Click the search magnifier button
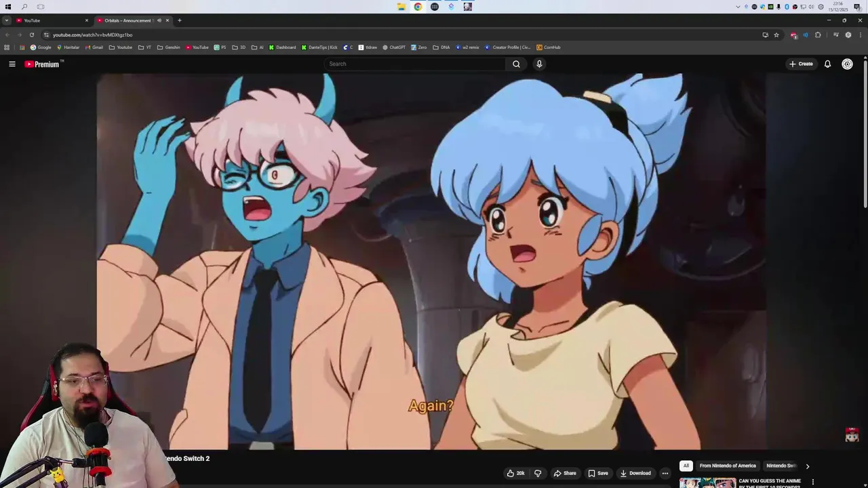The image size is (868, 488). tap(516, 64)
